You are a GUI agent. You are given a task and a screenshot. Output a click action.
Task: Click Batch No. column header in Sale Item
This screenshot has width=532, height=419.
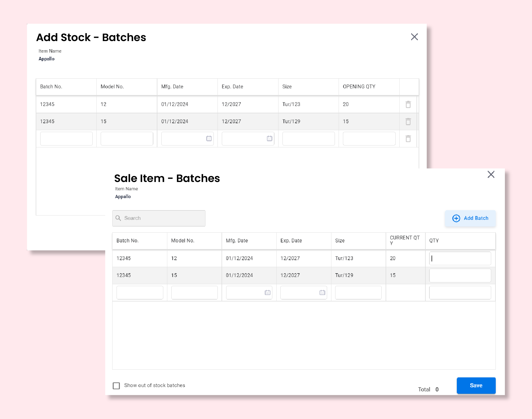click(x=128, y=241)
